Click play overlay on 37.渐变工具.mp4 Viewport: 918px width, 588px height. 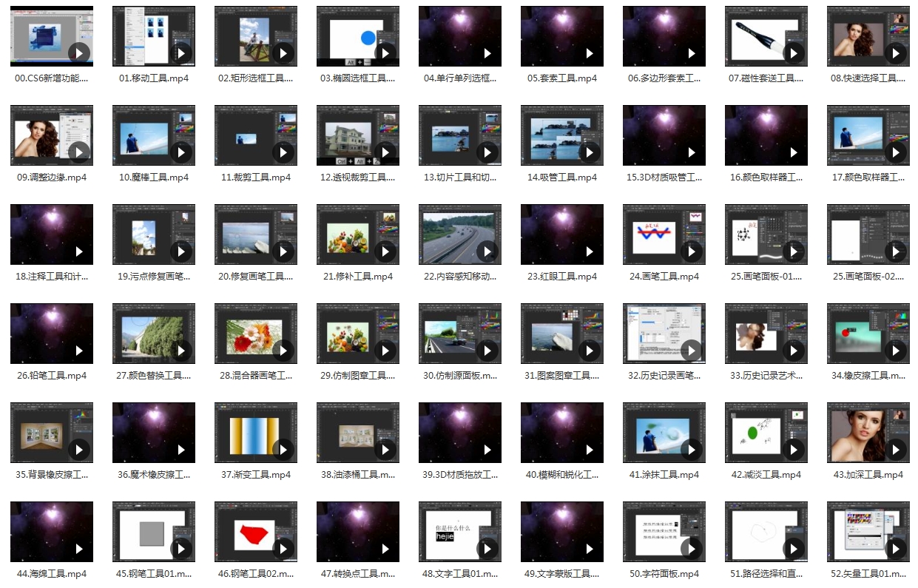(x=283, y=450)
